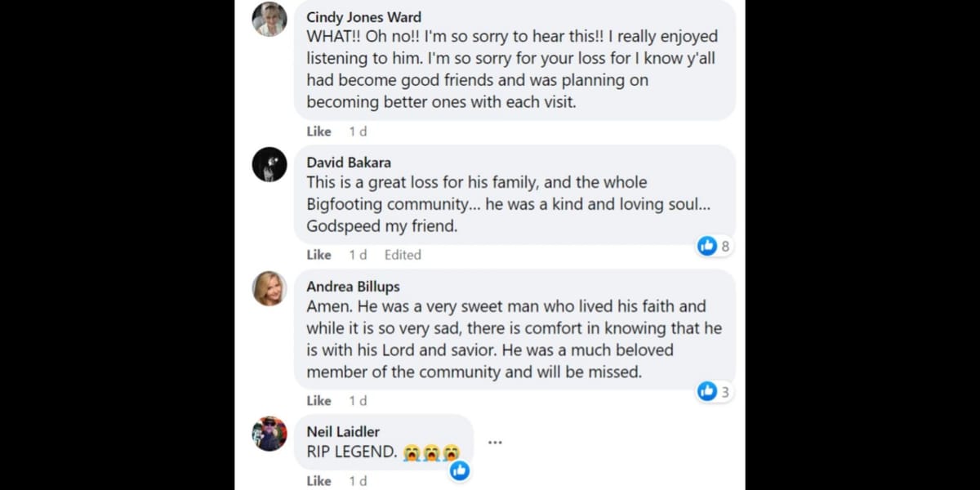Open Andrea Billups' profile picture

pyautogui.click(x=269, y=288)
